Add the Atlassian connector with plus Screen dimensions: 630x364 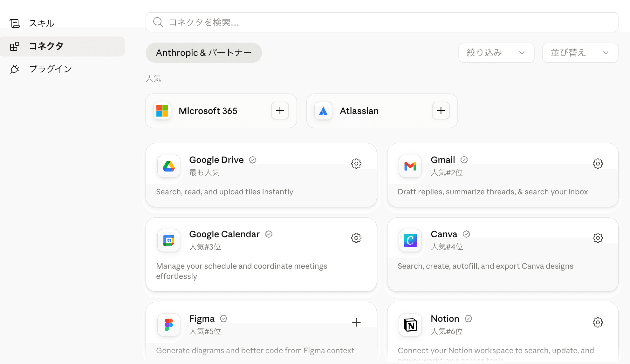coord(441,111)
